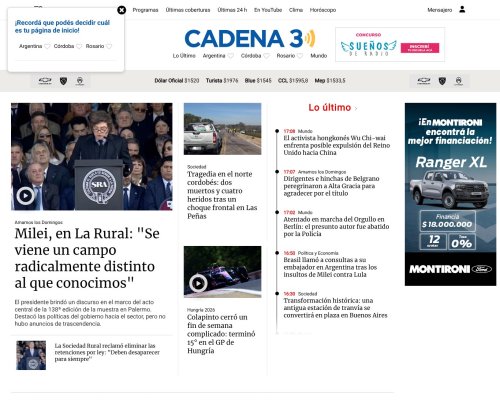
Task: Toggle Argentina heart in the reminder popup
Action: coord(47,46)
